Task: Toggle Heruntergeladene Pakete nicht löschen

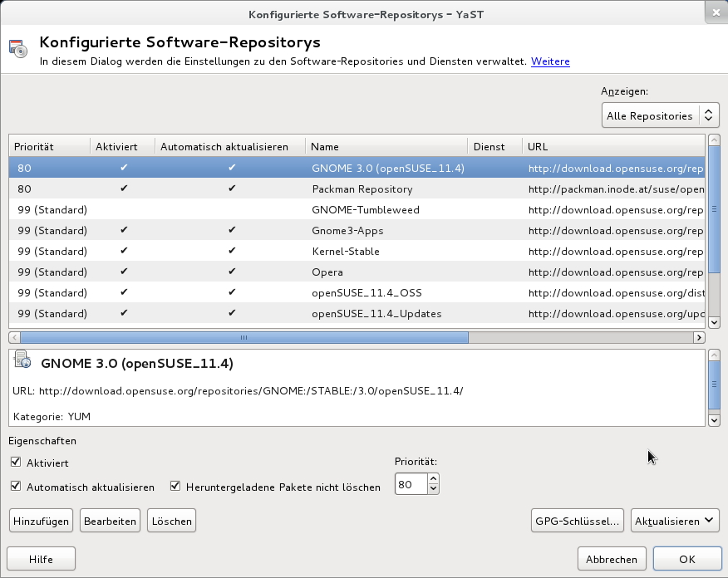Action: [x=175, y=486]
